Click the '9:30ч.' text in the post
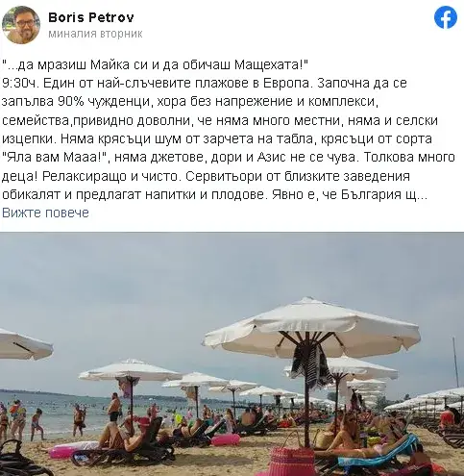 pos(20,83)
